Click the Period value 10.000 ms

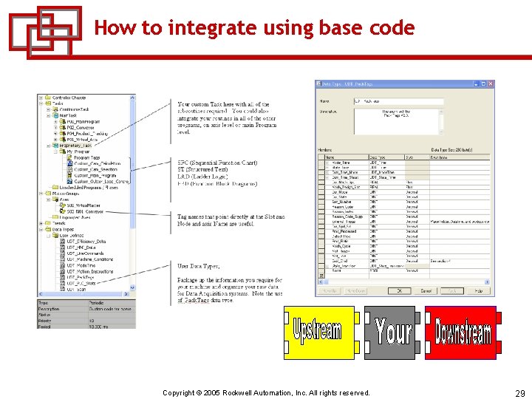pyautogui.click(x=99, y=327)
